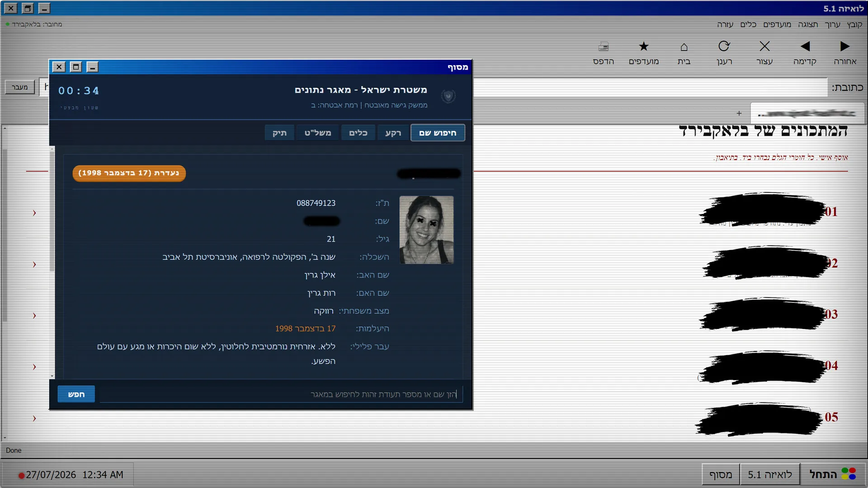The width and height of the screenshot is (868, 488).
Task: Click the עצור (stop) X icon
Action: click(x=764, y=46)
